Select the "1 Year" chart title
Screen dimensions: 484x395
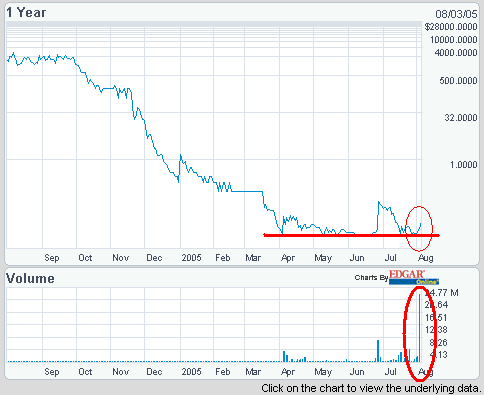(x=26, y=13)
